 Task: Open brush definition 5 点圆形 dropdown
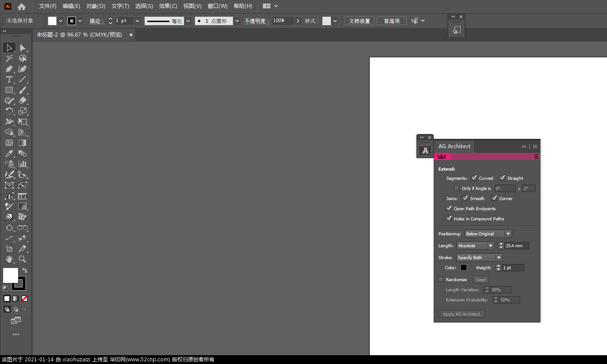pyautogui.click(x=237, y=21)
